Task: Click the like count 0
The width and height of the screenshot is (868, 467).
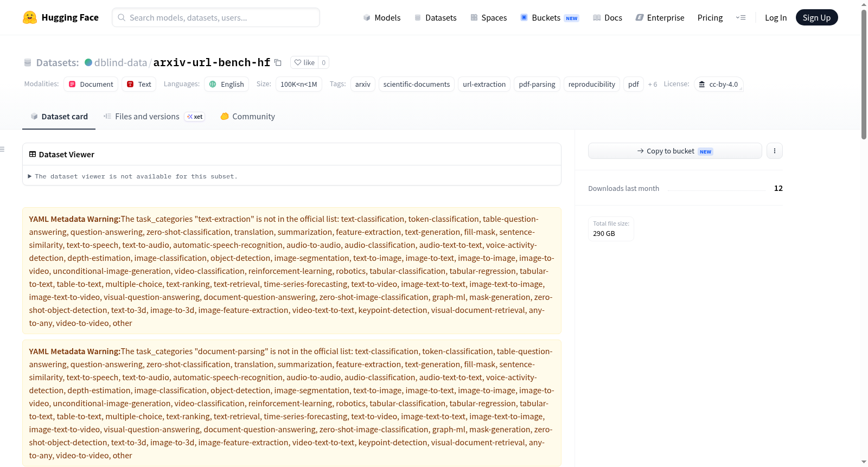Action: (x=323, y=62)
